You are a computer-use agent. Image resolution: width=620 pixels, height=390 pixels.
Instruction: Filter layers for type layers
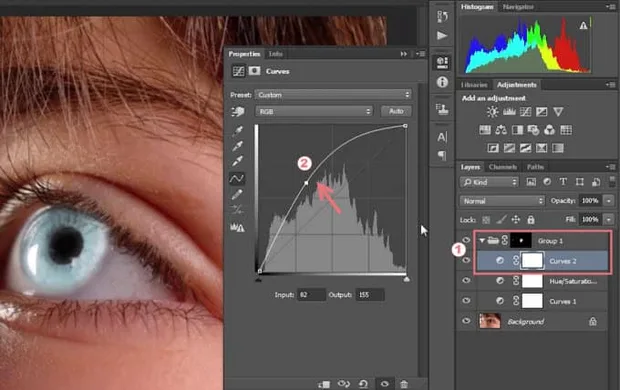coord(563,182)
